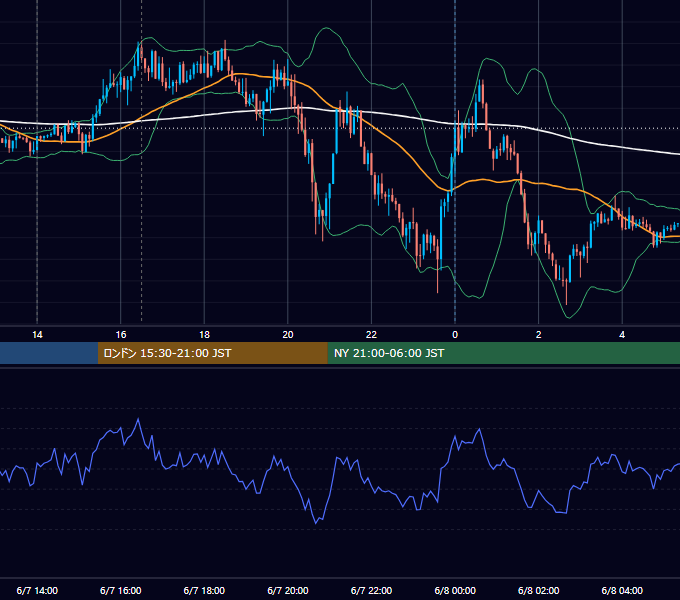The image size is (680, 600).
Task: Click the blue session bar before London
Action: coord(49,353)
